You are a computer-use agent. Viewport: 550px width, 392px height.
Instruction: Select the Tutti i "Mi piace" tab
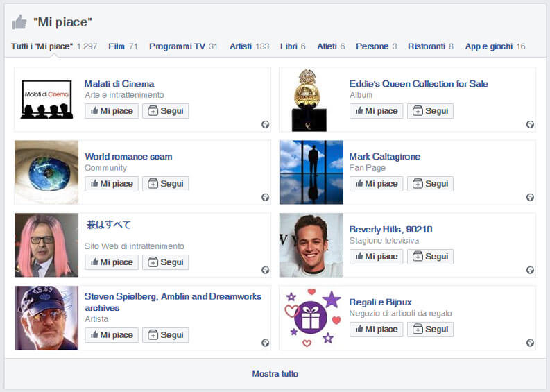[54, 46]
